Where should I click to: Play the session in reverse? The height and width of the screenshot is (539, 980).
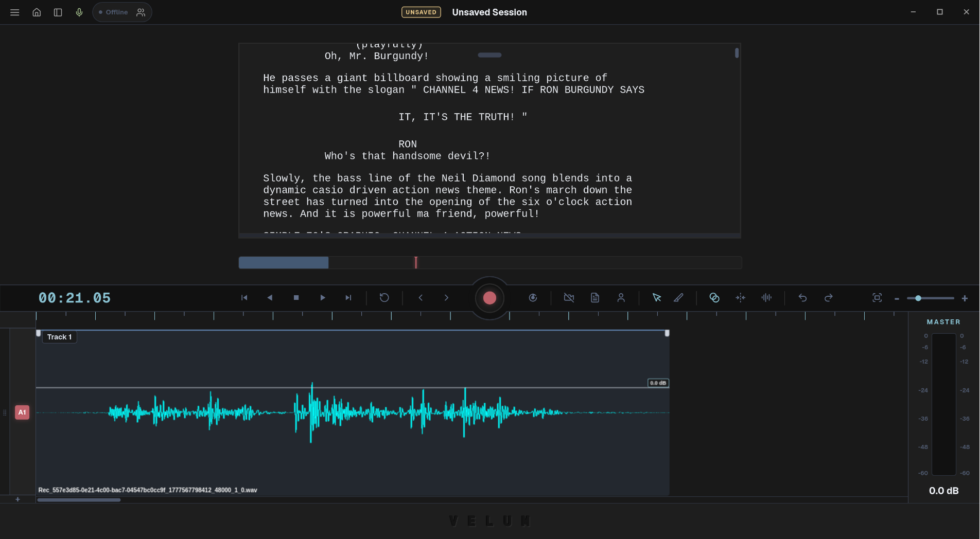tap(270, 298)
